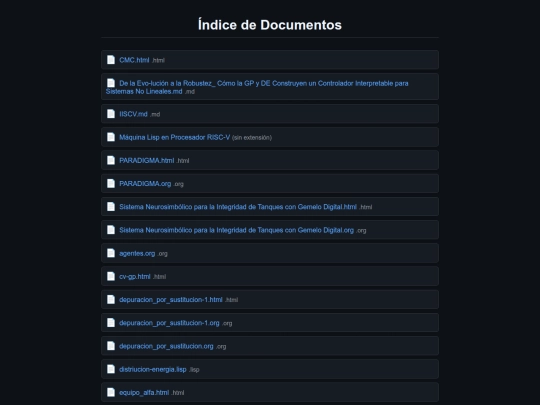
Task: Click the file icon beside PARADIGMA.html
Action: point(111,160)
